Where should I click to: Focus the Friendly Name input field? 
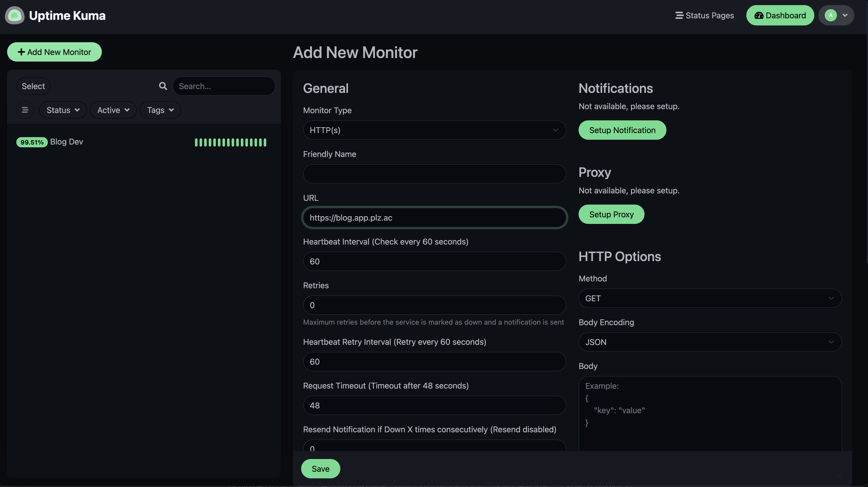point(434,174)
